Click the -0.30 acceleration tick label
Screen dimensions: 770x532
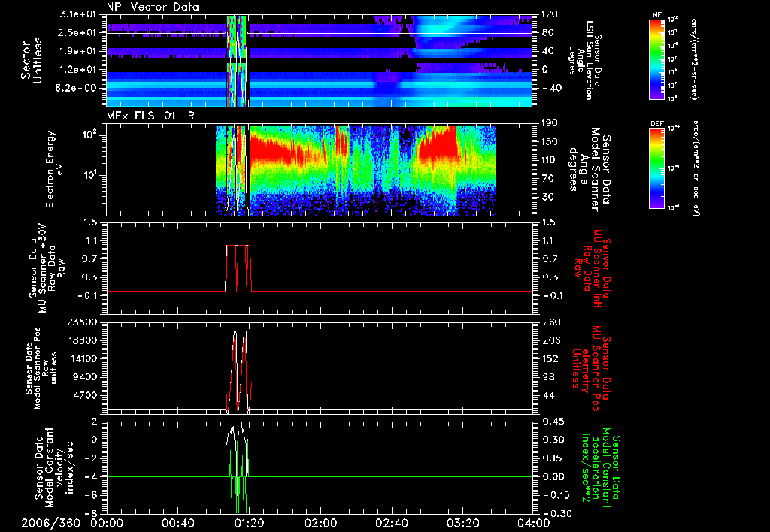556,514
